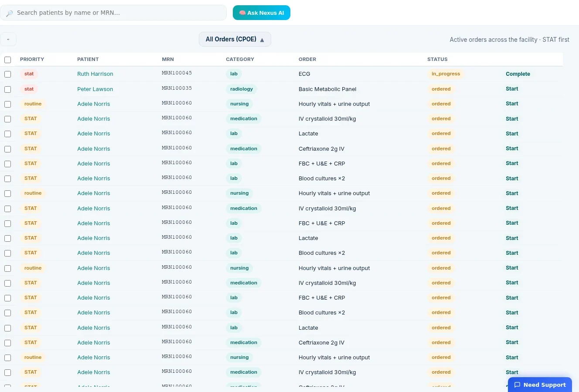
Task: Open patient Ruth Harrison
Action: coord(95,74)
